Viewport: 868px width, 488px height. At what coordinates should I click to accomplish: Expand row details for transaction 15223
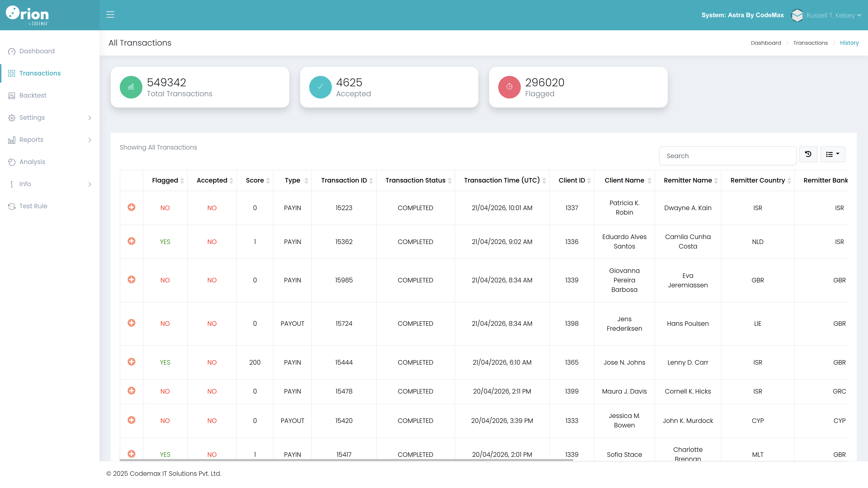(x=131, y=207)
